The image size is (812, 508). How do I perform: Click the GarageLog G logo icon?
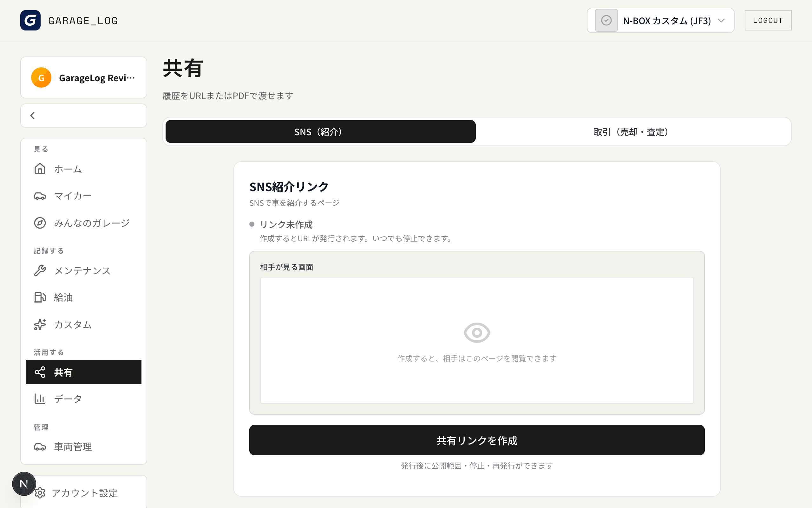[x=30, y=20]
